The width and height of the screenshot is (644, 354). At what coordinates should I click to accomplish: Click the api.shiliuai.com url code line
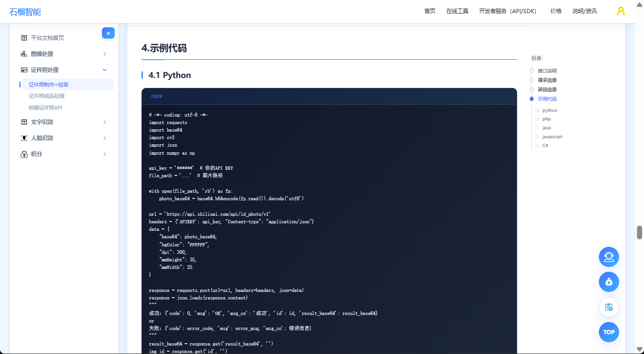point(210,214)
